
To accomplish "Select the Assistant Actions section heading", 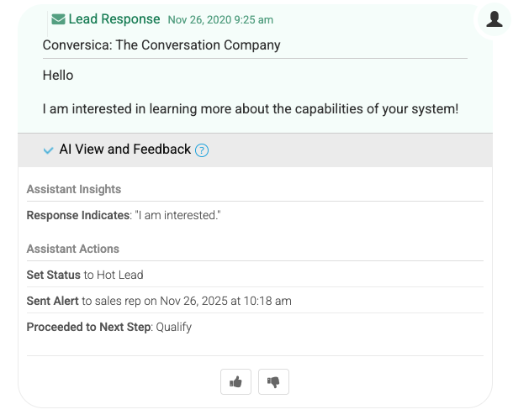I will 73,249.
